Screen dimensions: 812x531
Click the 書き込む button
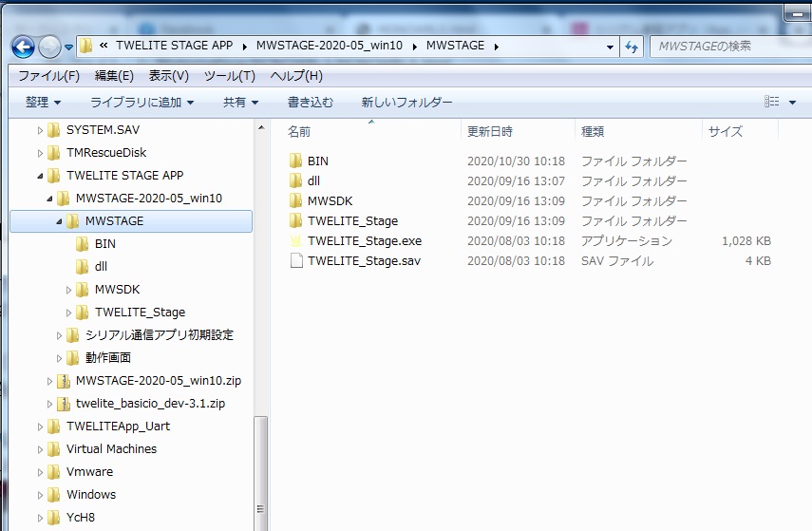[x=311, y=102]
